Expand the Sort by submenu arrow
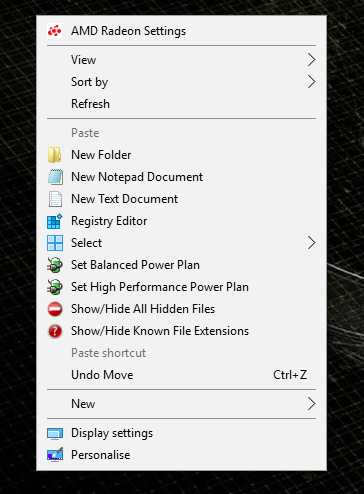Image resolution: width=364 pixels, height=494 pixels. click(311, 82)
